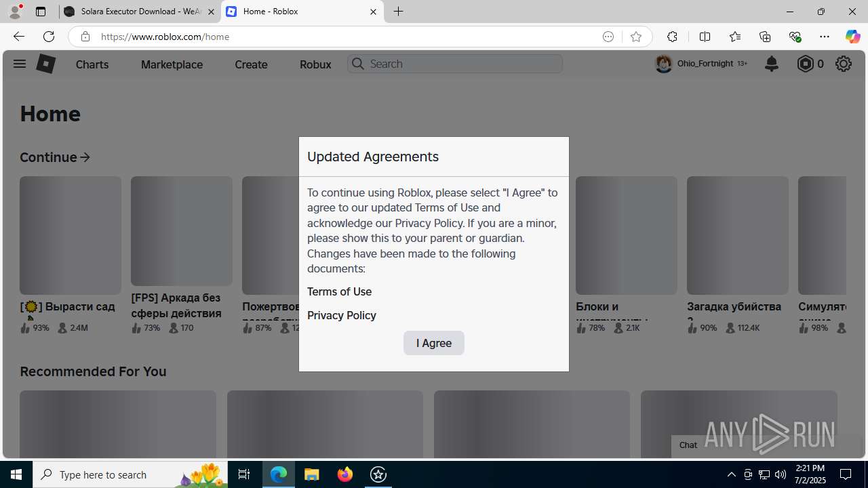
Task: Click the Recommended For You heading
Action: click(x=93, y=371)
